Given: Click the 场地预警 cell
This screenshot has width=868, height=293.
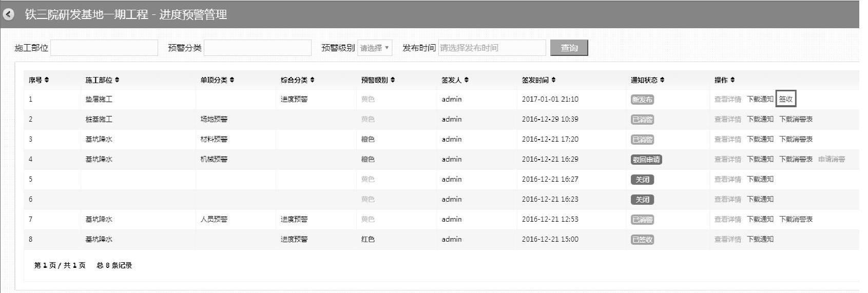Looking at the screenshot, I should tap(214, 120).
